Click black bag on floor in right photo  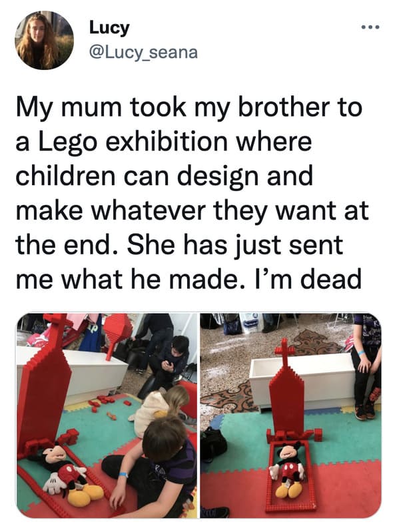[x=213, y=445]
